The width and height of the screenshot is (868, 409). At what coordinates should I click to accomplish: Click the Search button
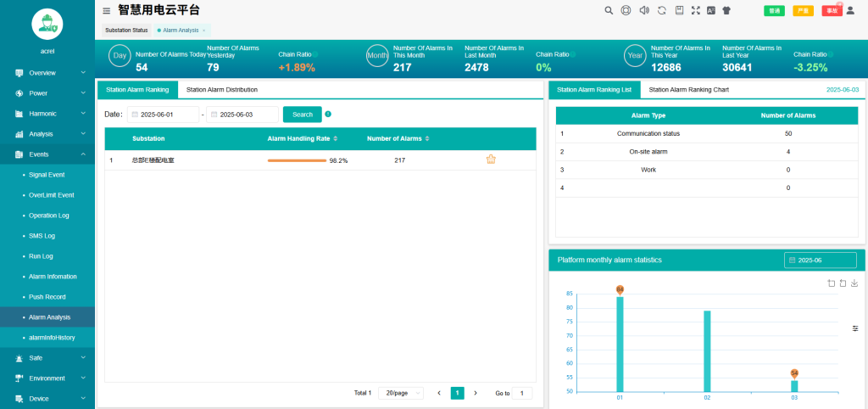click(303, 115)
